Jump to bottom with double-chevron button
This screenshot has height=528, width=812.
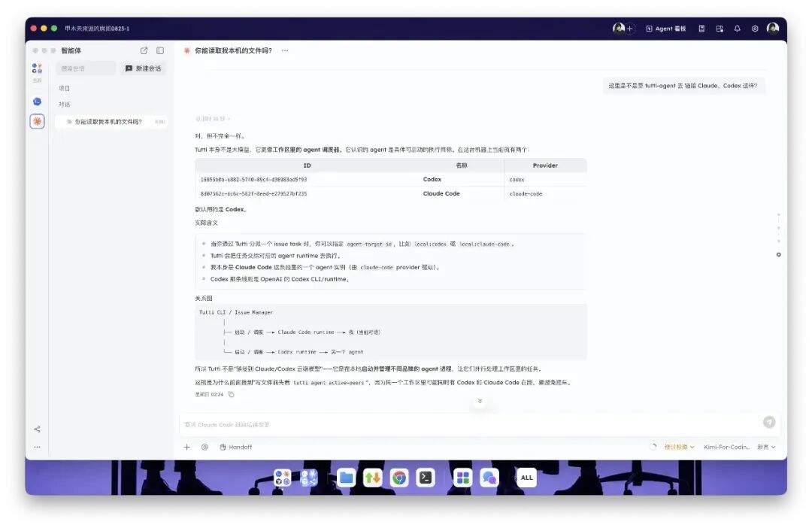480,402
